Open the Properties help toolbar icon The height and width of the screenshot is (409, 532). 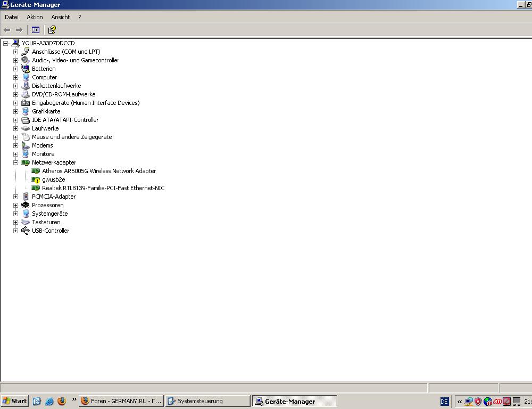52,30
